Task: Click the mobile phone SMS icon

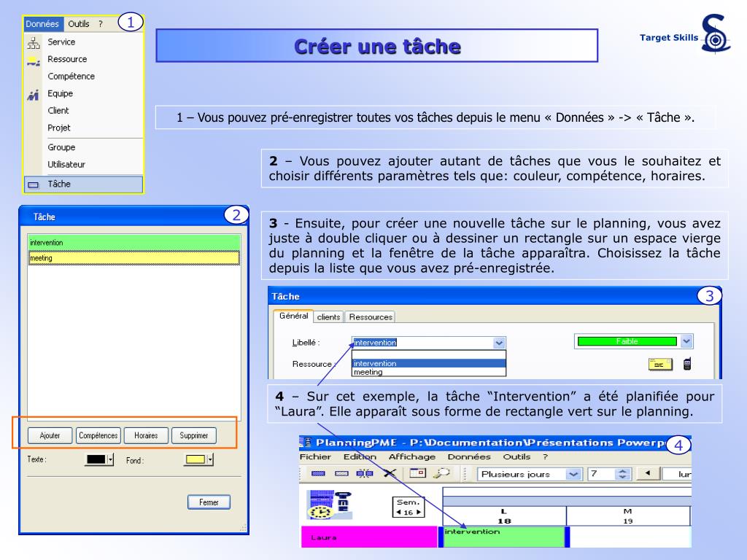Action: point(687,364)
